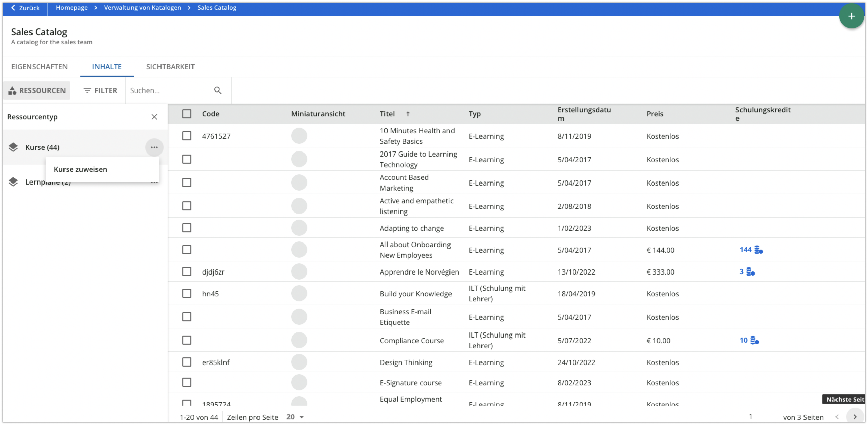
Task: Check the Business E-mail Etiquette row
Action: (x=187, y=317)
